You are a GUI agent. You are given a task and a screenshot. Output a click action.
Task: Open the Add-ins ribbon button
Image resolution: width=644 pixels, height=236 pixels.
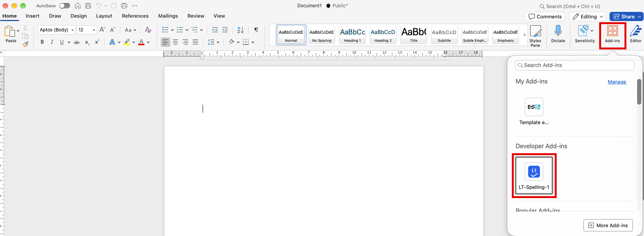[x=613, y=34]
